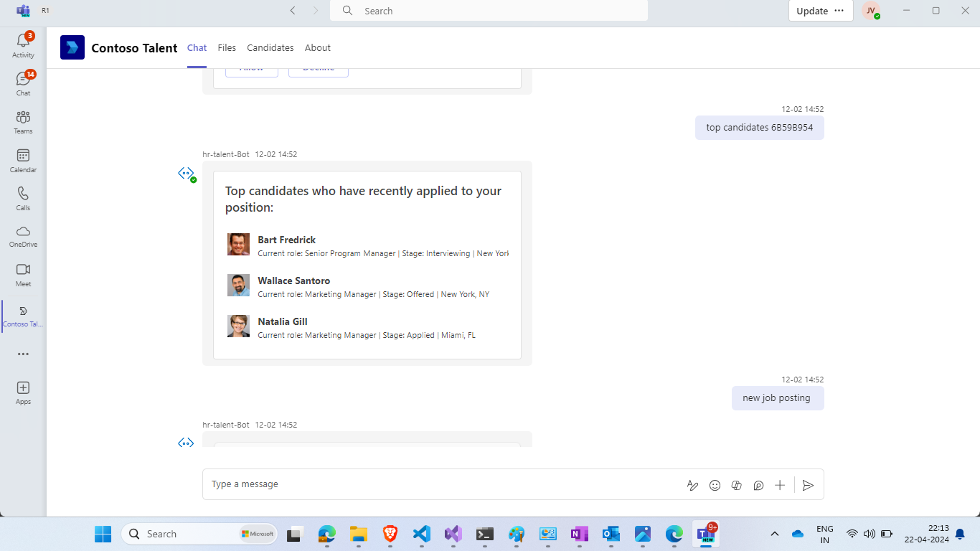Screen dimensions: 980x551
Task: Open File Explorer from taskbar
Action: (359, 534)
